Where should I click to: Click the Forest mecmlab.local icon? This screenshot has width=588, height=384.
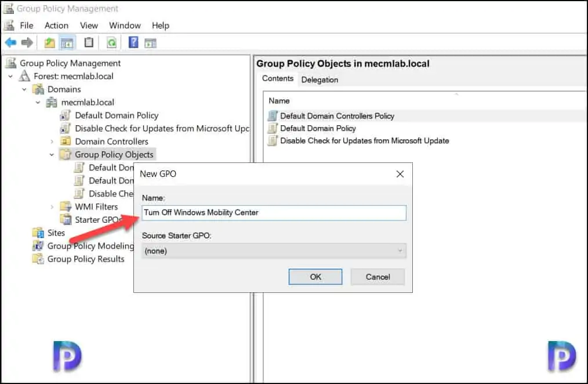click(x=25, y=76)
